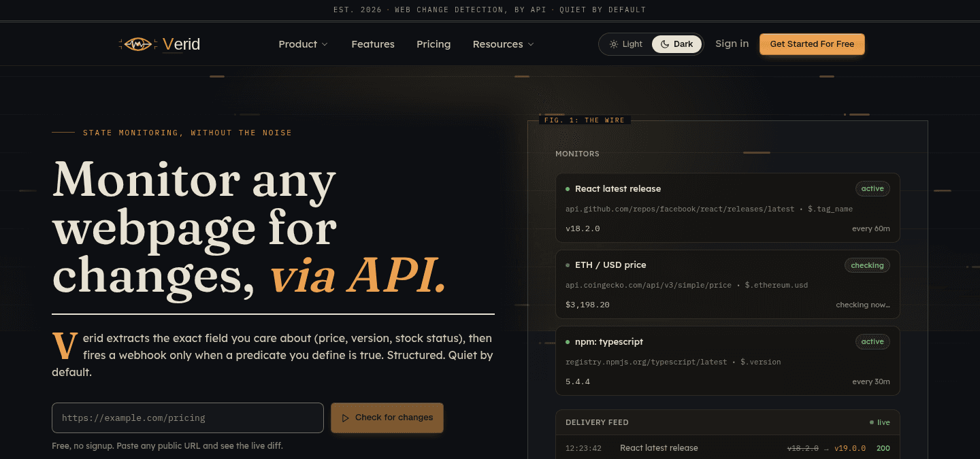Click status dot beside ETH / USD price

tap(568, 265)
